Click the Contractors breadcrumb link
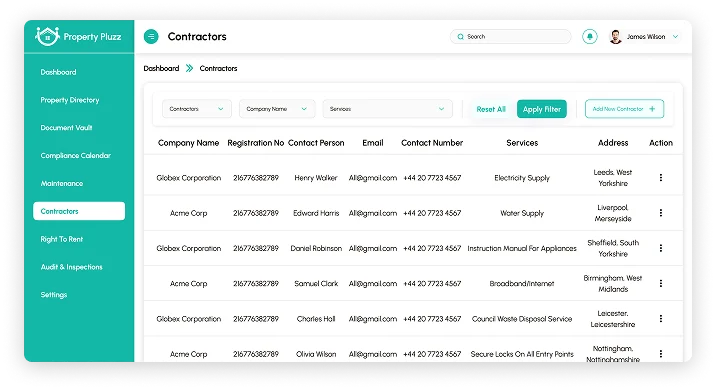 (x=218, y=68)
